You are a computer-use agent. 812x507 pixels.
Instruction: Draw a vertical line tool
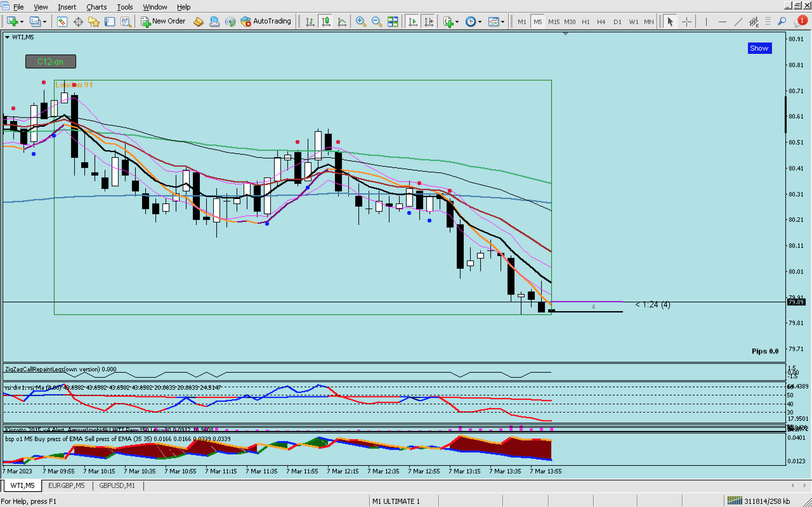706,22
